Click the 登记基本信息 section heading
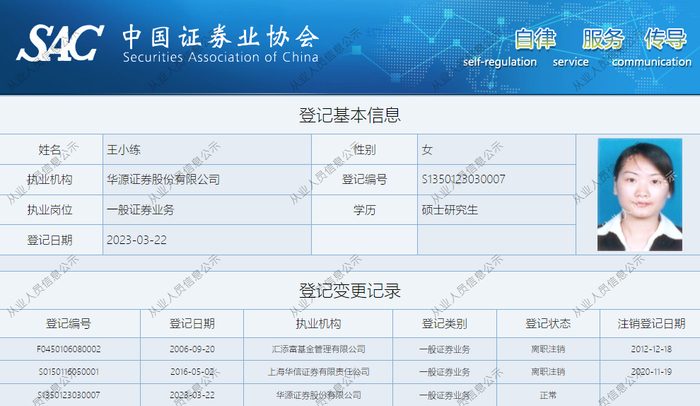This screenshot has height=406, width=700. pos(350,115)
